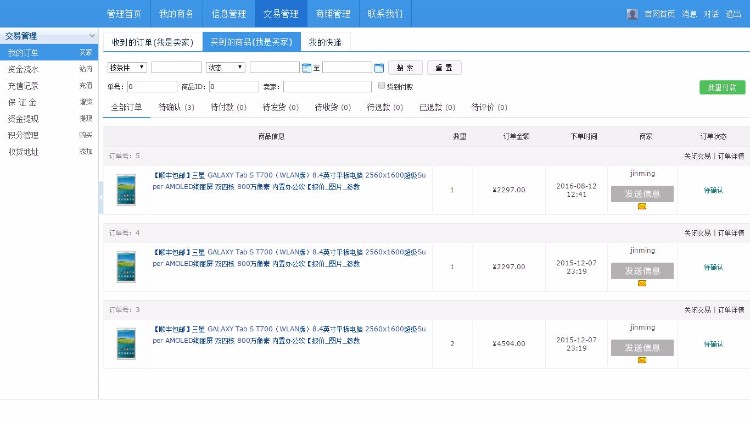Focus the 商品ID input field
The height and width of the screenshot is (422, 750).
pos(233,87)
